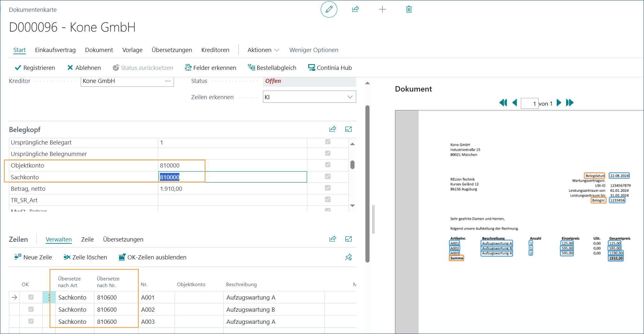Jump to the first document page
The width and height of the screenshot is (644, 334).
[x=503, y=103]
